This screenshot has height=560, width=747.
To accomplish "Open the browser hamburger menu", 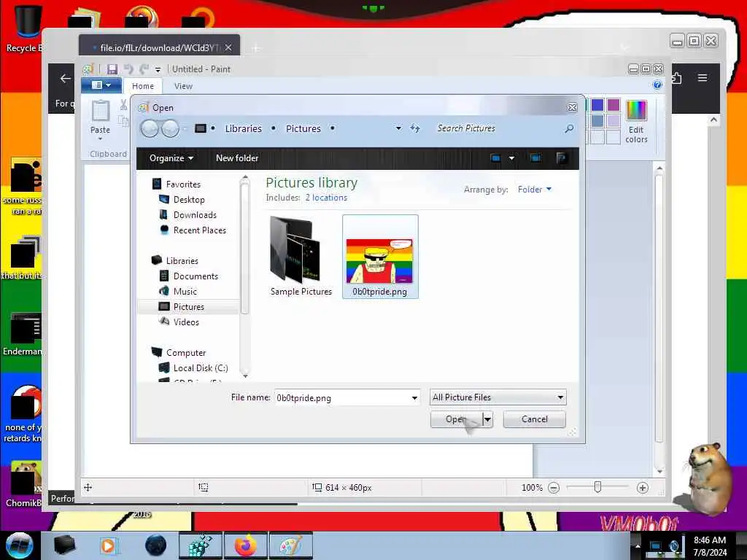I will [x=703, y=77].
